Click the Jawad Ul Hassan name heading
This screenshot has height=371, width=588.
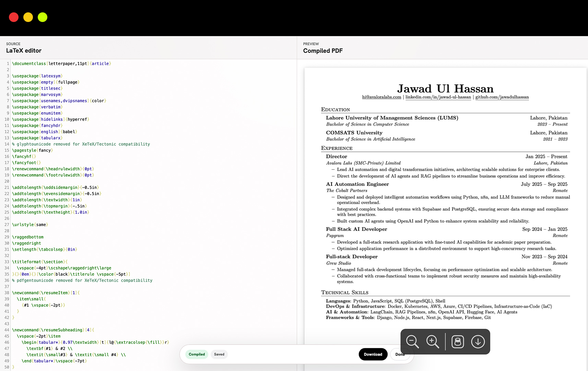[x=445, y=89]
